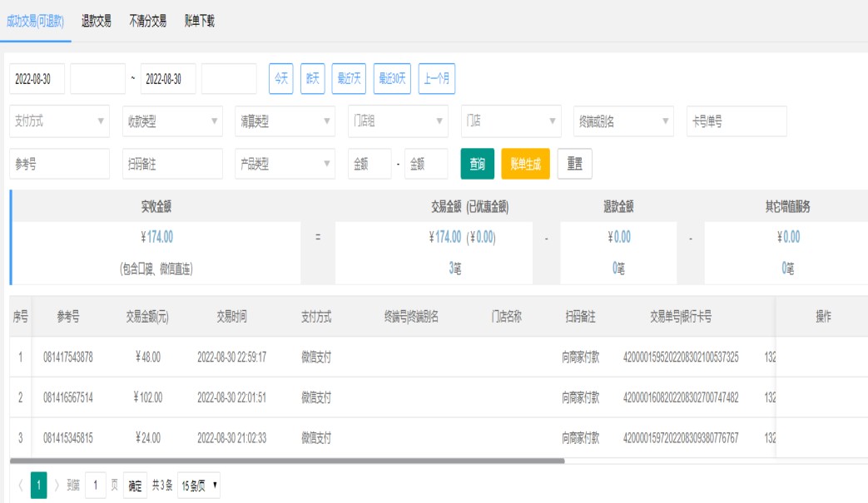Screen dimensions: 868x503
Task: Focus the 参考号 input field
Action: (60, 165)
